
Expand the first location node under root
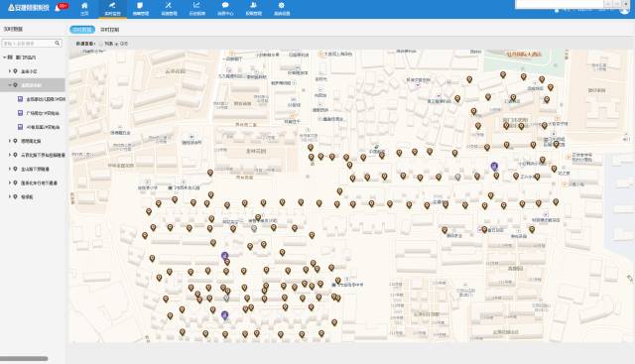(10, 71)
